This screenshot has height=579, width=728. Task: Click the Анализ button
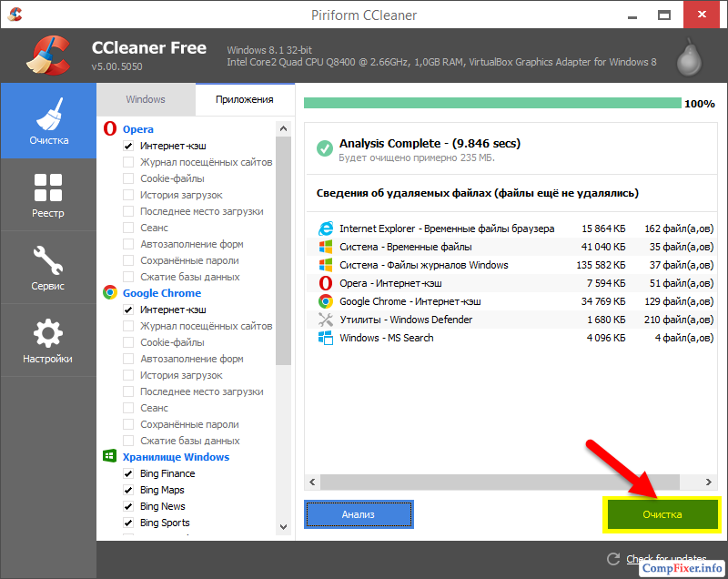tap(359, 514)
